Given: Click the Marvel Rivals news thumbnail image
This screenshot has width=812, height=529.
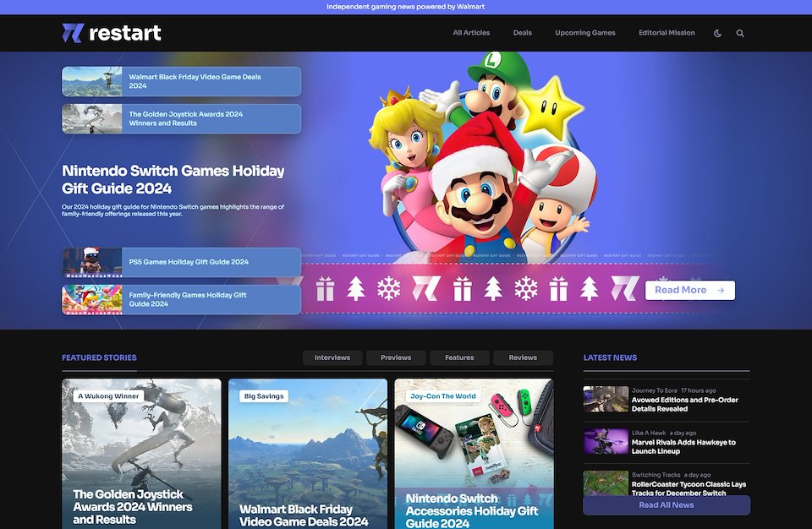Looking at the screenshot, I should [606, 441].
